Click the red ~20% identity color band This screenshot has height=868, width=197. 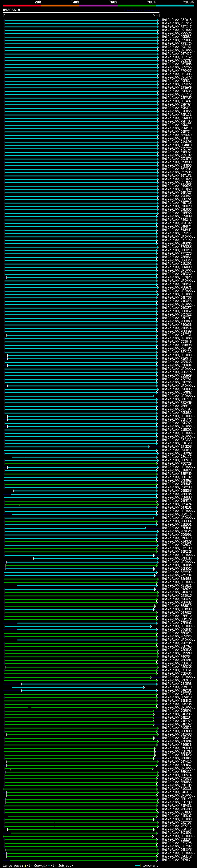coord(22,6)
